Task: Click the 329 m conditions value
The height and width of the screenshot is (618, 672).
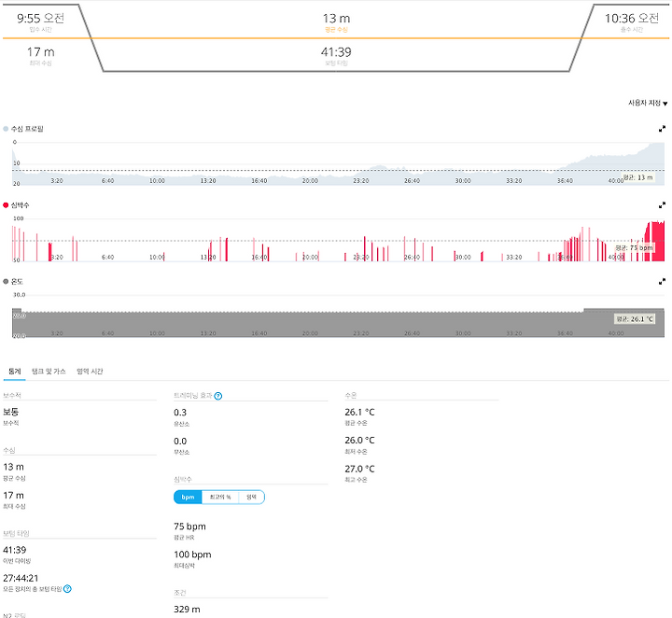Action: click(187, 610)
